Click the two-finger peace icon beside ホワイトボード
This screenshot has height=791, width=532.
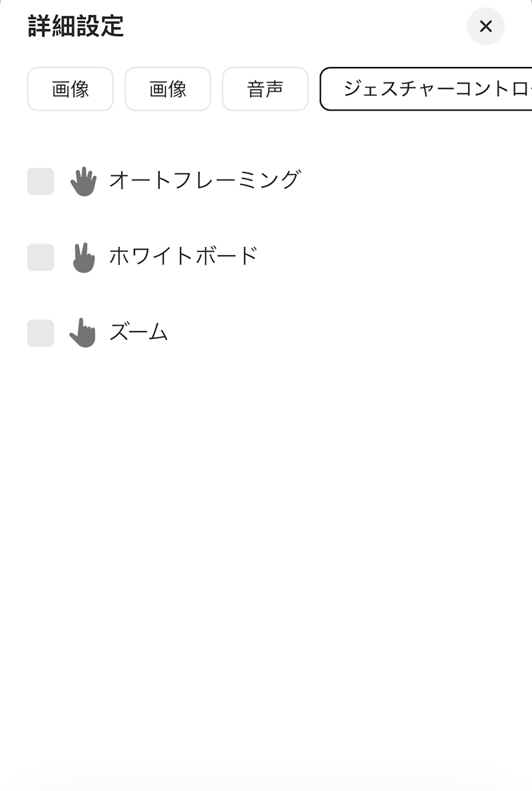pos(83,258)
